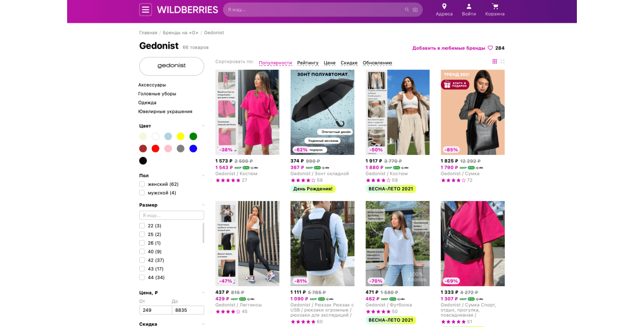Toggle the мужской (4) checkbox
The height and width of the screenshot is (327, 644).
(x=142, y=193)
